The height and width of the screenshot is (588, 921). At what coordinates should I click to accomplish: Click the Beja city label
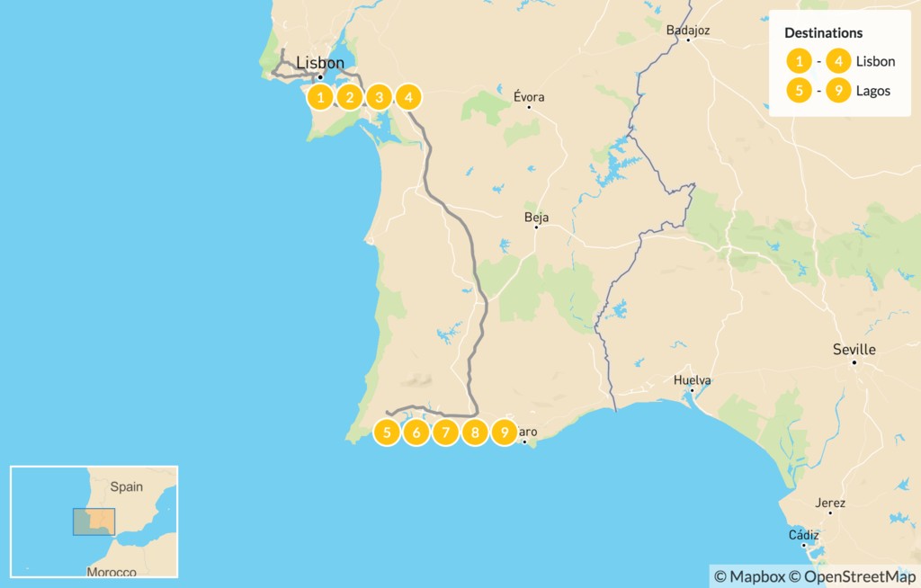point(536,218)
